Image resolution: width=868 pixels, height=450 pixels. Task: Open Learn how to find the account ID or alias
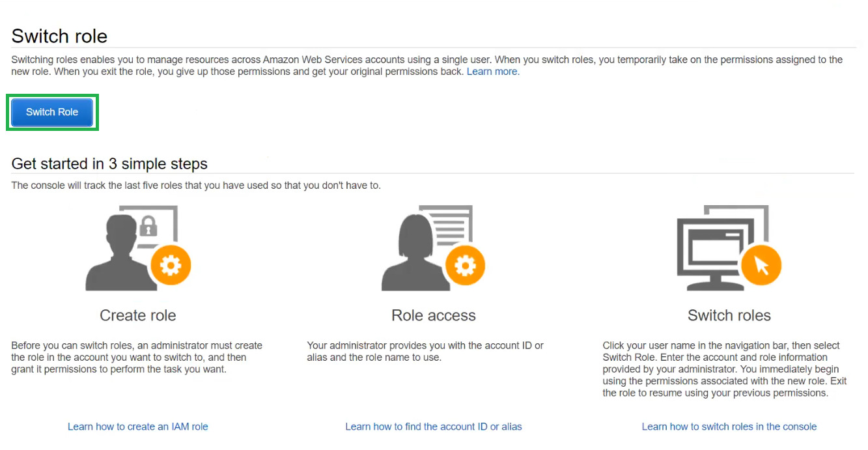coord(434,427)
